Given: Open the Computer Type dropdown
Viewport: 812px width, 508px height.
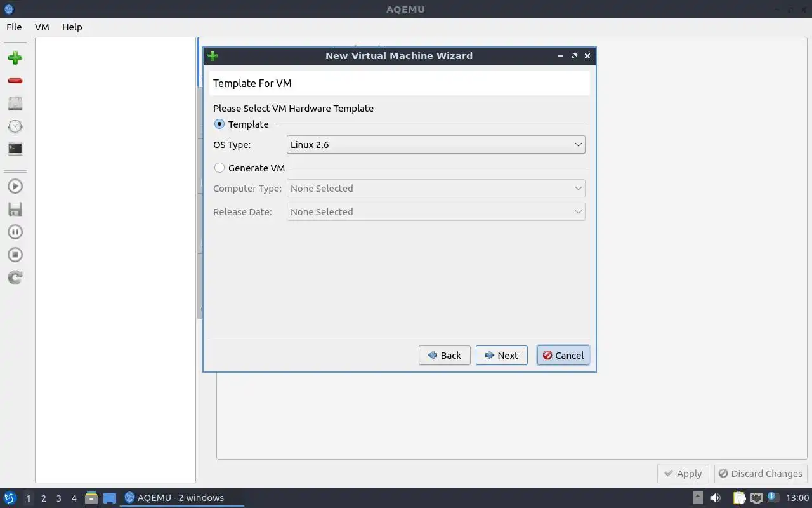Looking at the screenshot, I should click(x=436, y=189).
